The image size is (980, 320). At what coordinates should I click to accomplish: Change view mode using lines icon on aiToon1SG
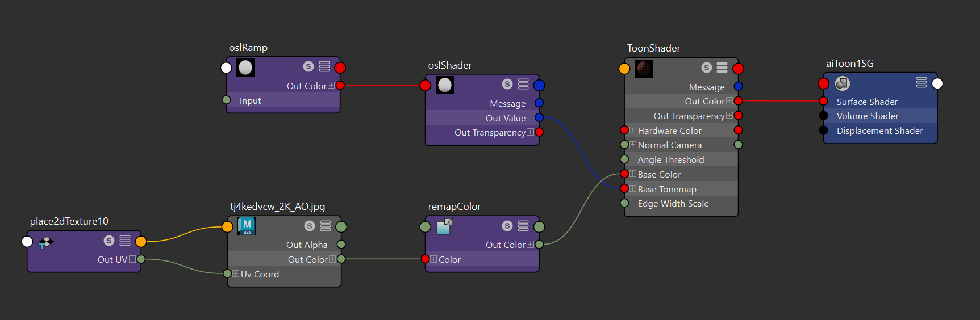(x=921, y=82)
